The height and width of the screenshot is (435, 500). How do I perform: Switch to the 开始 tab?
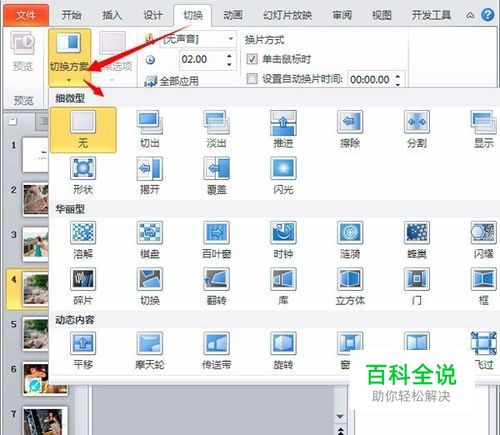(71, 15)
